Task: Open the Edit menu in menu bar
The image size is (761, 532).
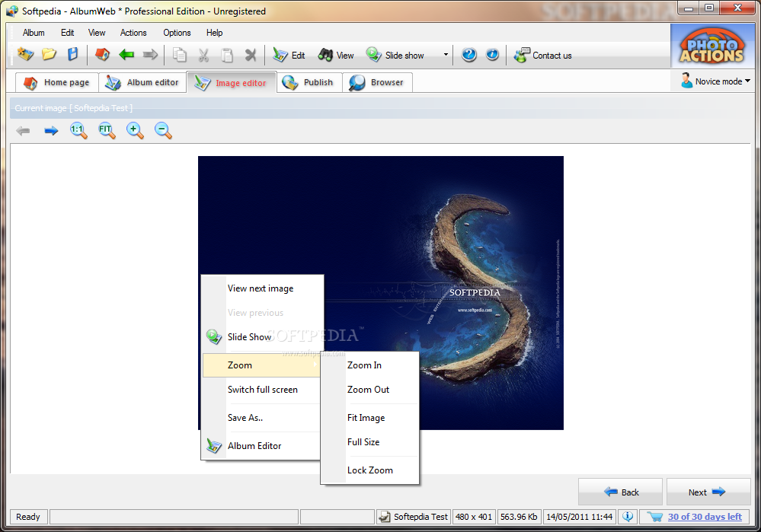Action: 68,33
